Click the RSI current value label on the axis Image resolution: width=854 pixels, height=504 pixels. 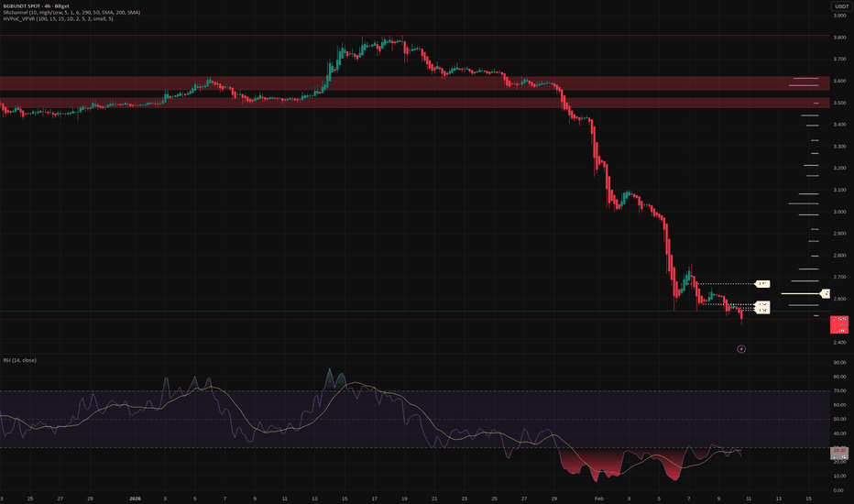839,452
